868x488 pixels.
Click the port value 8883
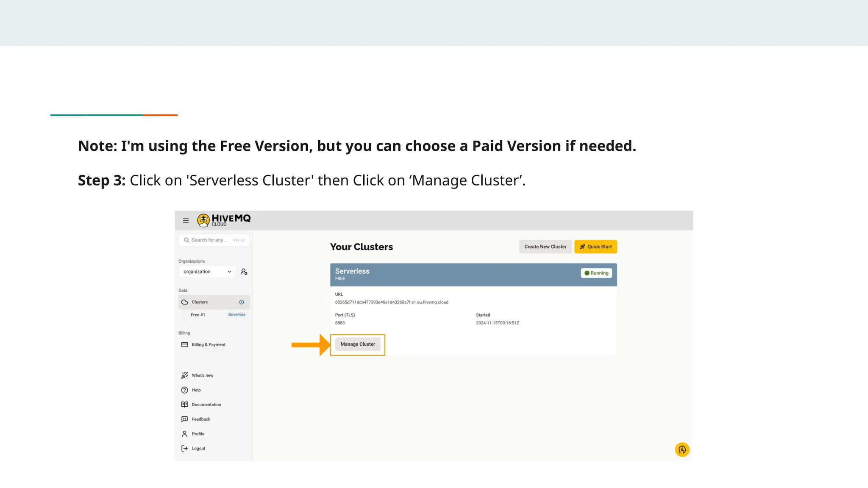pyautogui.click(x=340, y=323)
